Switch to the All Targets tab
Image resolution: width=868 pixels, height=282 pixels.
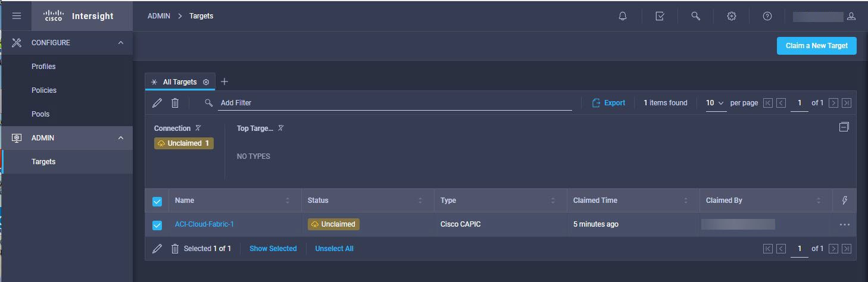[x=180, y=82]
